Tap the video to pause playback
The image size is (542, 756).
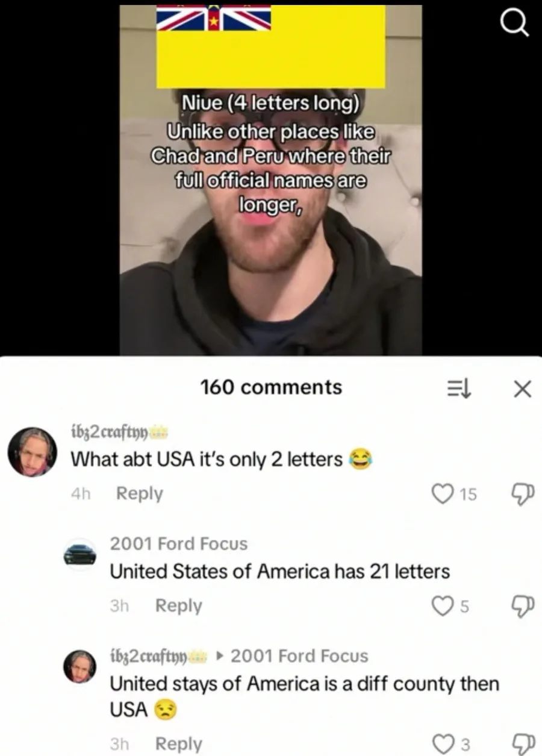coord(270,181)
